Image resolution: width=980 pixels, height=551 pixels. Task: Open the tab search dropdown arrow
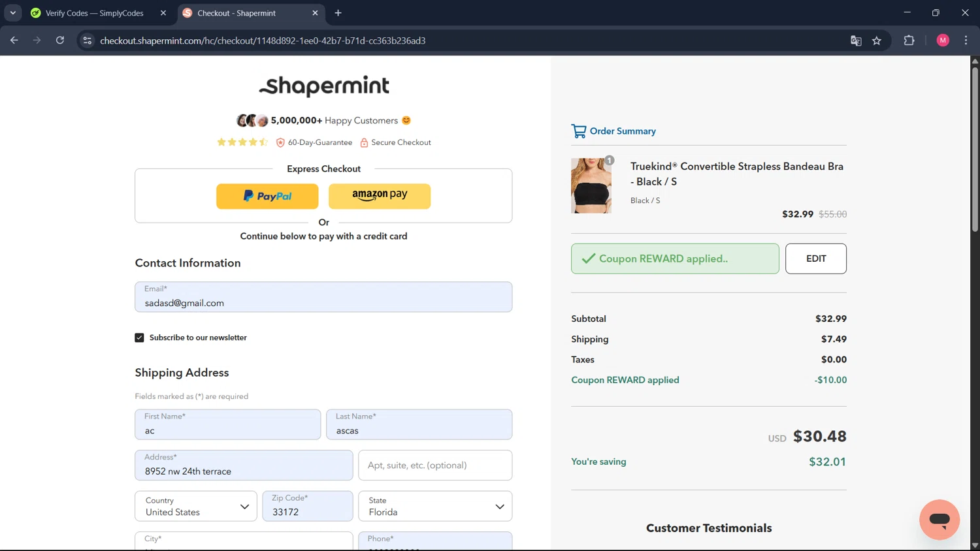coord(12,13)
